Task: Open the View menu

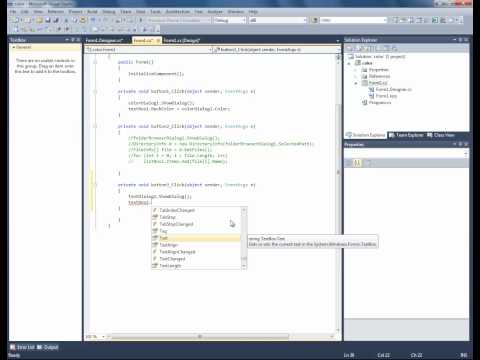Action: 38,12
